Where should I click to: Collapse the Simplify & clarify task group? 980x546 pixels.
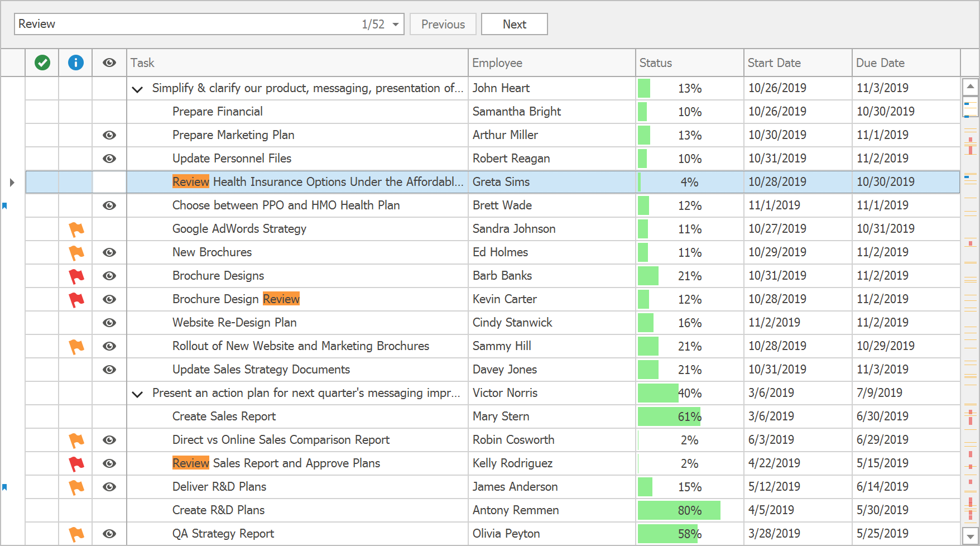137,89
